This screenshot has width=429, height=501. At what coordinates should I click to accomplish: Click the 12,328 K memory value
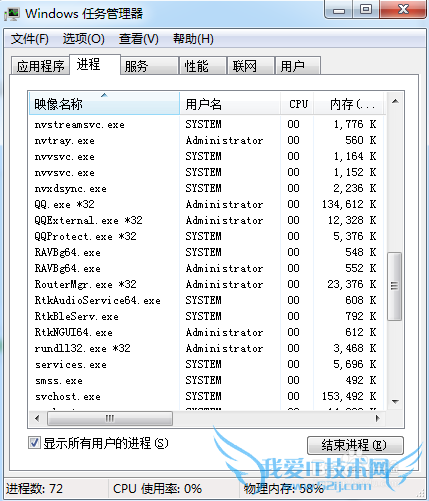pos(352,220)
